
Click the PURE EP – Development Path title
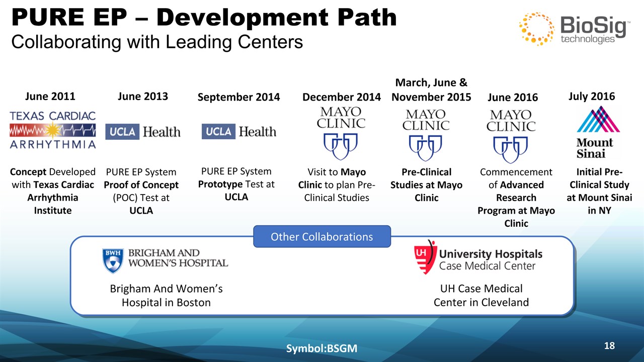[x=204, y=18]
